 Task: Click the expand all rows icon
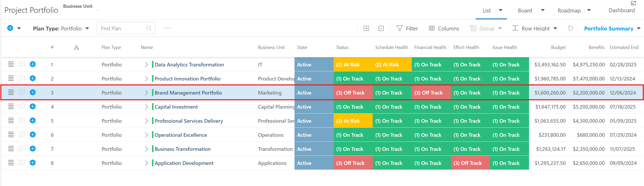click(x=366, y=28)
